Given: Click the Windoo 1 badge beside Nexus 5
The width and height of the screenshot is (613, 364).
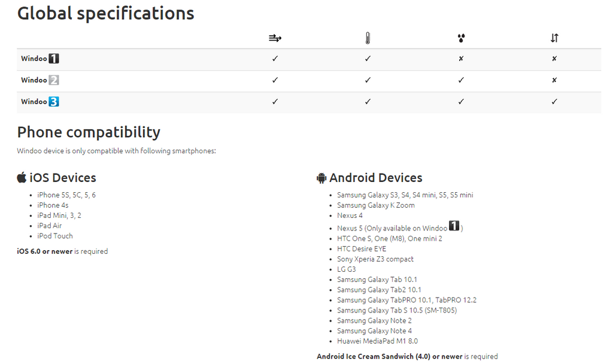Looking at the screenshot, I should 454,226.
